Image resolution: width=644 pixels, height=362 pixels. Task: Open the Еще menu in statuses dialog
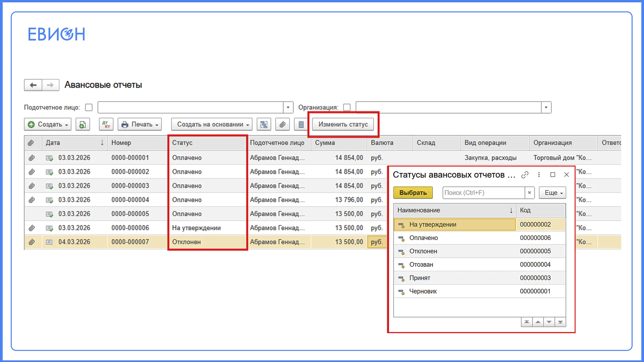pyautogui.click(x=552, y=193)
